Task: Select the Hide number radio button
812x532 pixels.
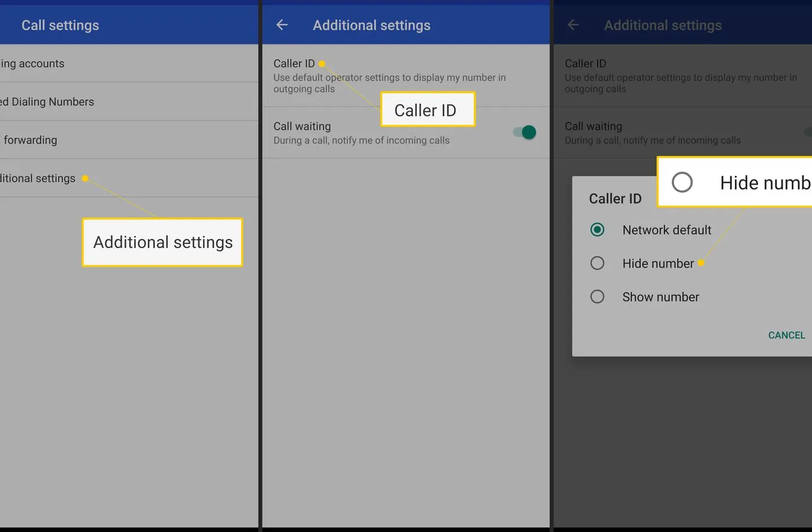Action: (x=597, y=263)
